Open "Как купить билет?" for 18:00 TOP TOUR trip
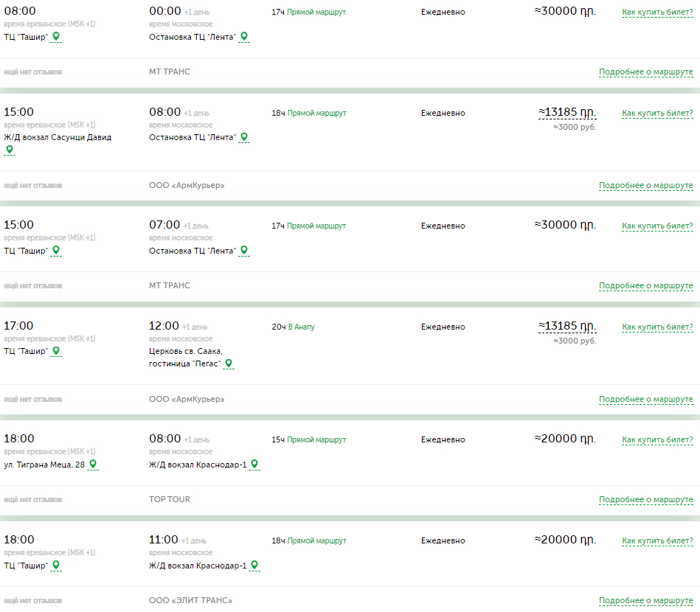700x612 pixels. 657,439
